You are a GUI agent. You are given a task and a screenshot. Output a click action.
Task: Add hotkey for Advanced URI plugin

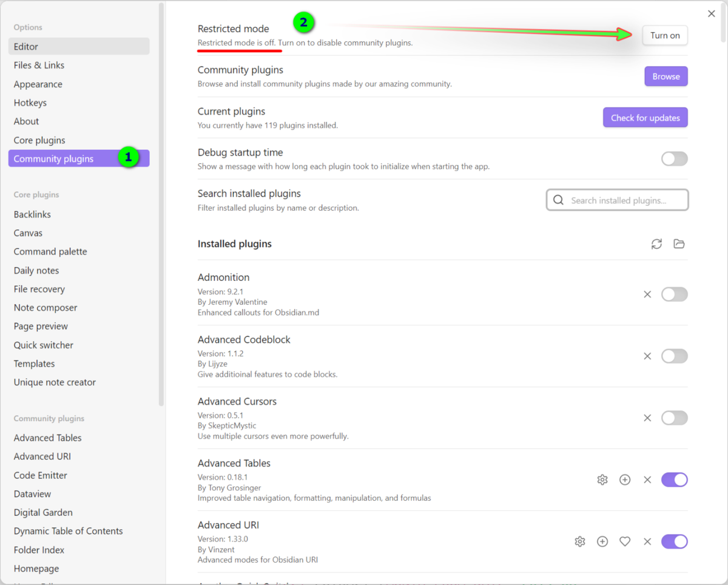(602, 541)
